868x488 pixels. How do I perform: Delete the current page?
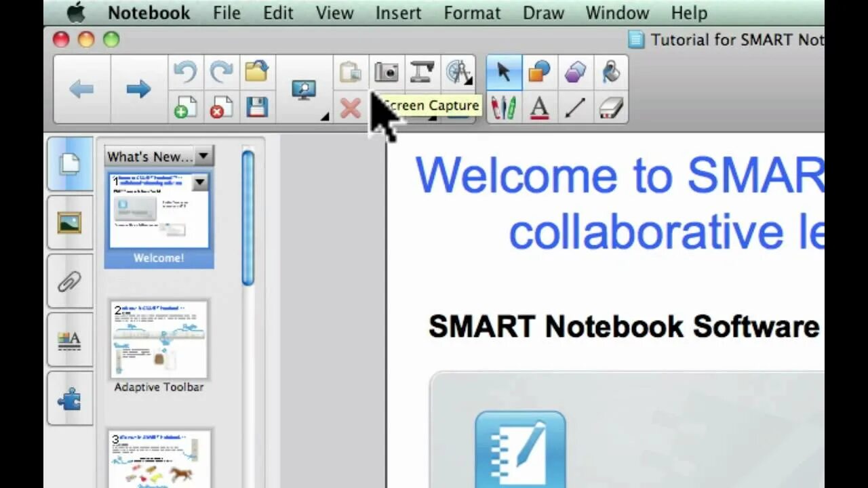click(x=221, y=107)
